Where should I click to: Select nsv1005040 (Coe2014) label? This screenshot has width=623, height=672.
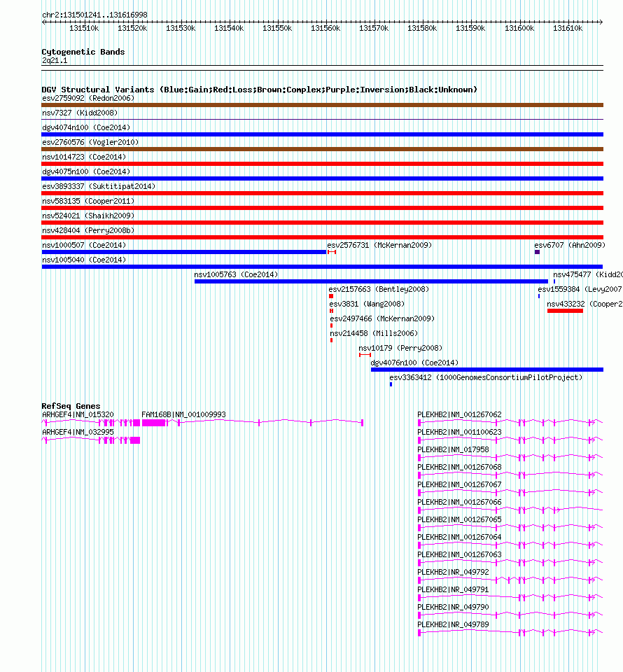point(84,260)
